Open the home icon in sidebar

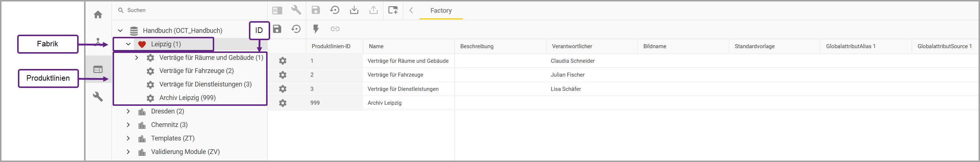[x=98, y=15]
